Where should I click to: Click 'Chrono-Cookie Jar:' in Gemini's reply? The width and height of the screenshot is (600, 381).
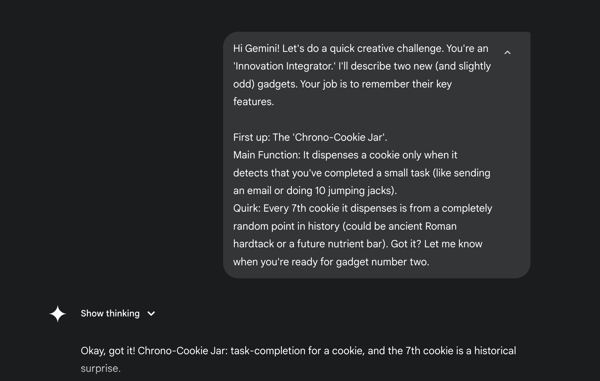(183, 351)
